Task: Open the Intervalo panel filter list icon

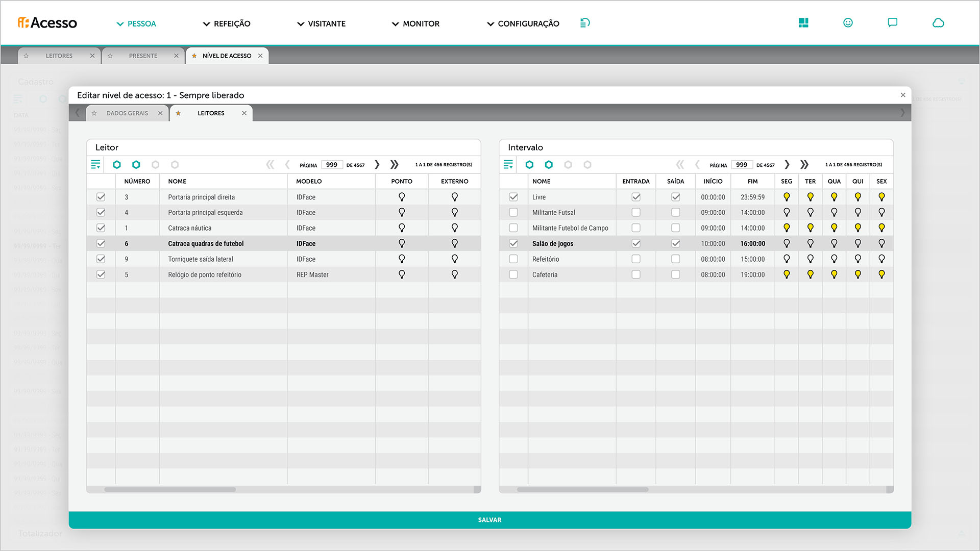Action: click(x=508, y=164)
